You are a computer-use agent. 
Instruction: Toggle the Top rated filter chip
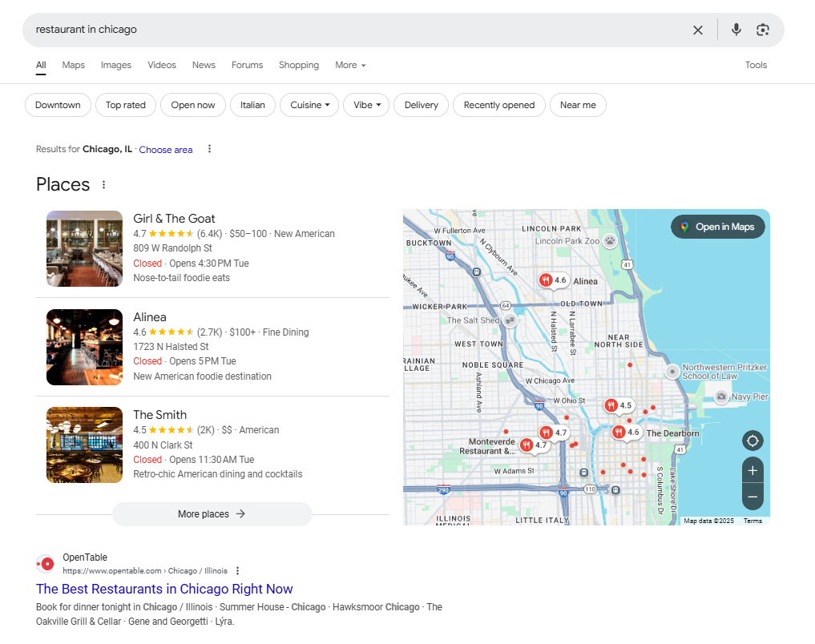125,105
